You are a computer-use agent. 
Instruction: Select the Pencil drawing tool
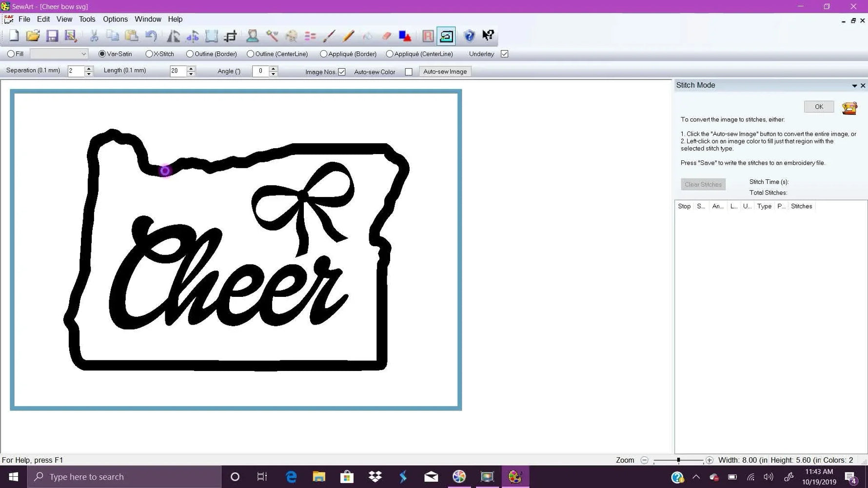pos(348,36)
